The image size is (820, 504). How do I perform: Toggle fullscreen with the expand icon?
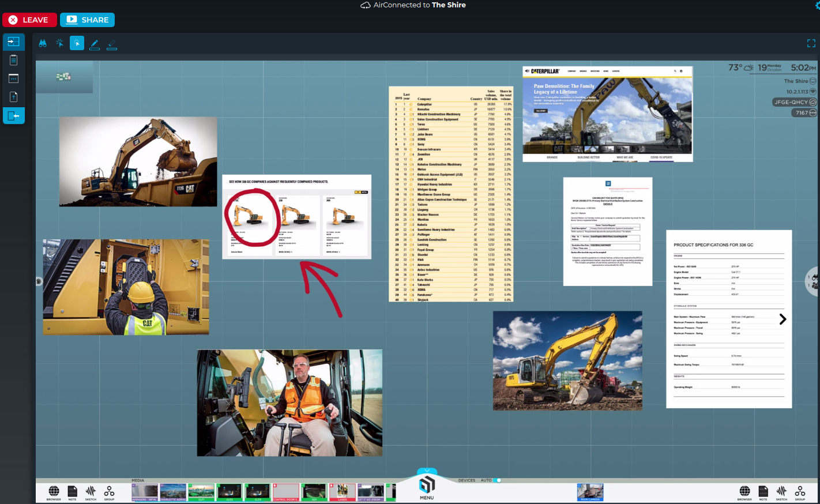pyautogui.click(x=811, y=43)
